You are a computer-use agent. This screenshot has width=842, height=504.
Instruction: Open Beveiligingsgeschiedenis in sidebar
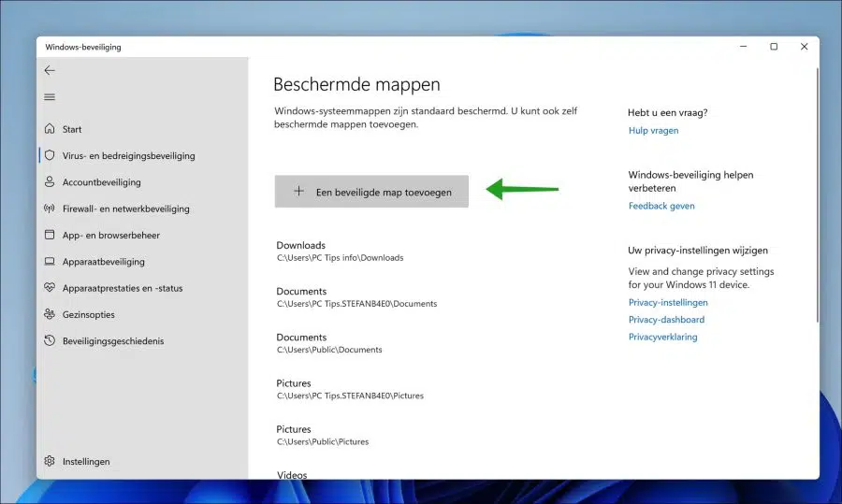tap(113, 340)
